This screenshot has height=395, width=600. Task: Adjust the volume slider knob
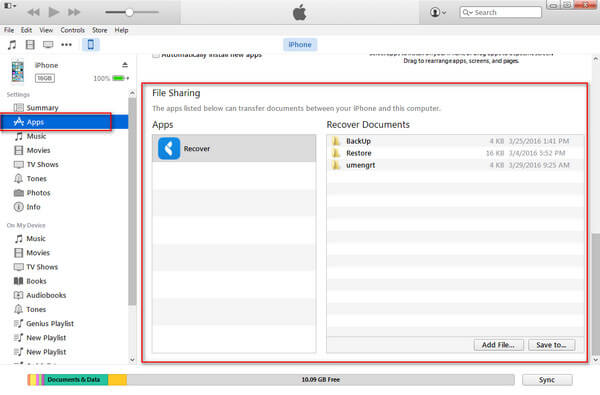pyautogui.click(x=130, y=12)
